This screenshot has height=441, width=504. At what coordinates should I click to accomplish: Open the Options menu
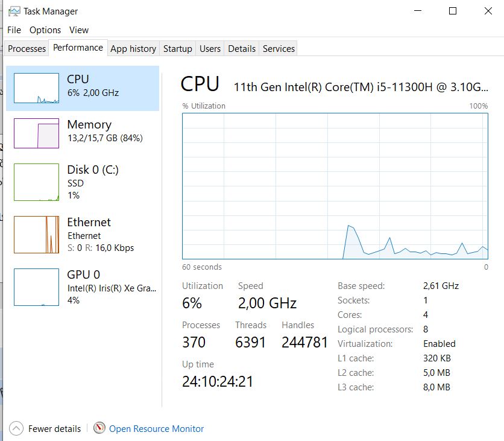click(45, 30)
